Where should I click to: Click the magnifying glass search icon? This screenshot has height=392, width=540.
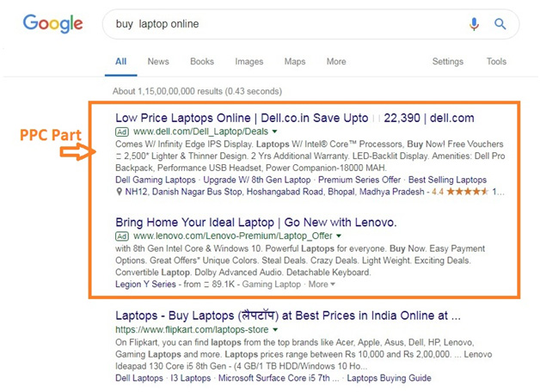click(x=500, y=24)
